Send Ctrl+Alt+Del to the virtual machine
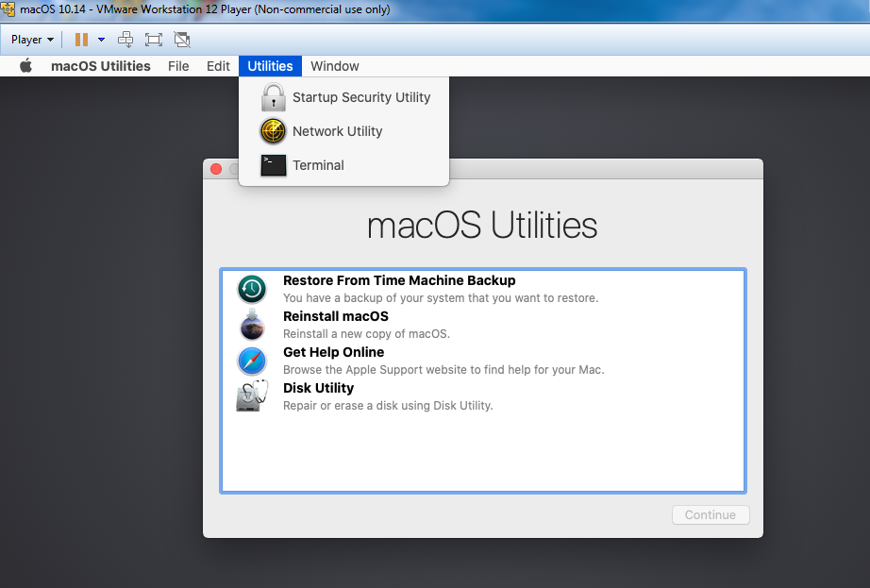Viewport: 870px width, 588px height. tap(125, 40)
